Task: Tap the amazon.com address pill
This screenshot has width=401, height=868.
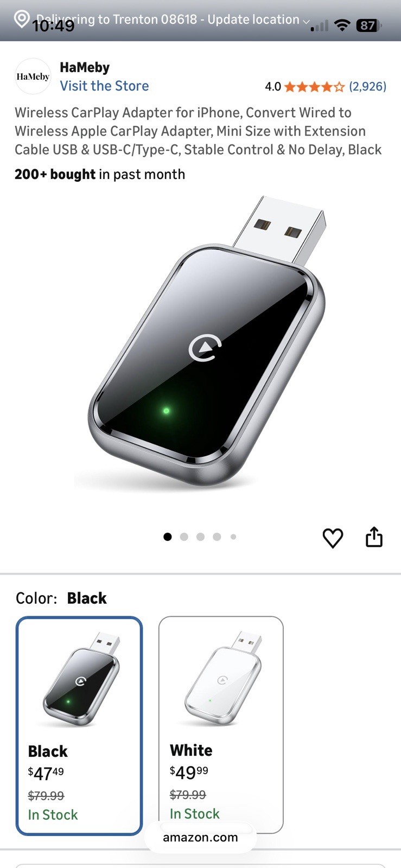Action: click(x=200, y=837)
